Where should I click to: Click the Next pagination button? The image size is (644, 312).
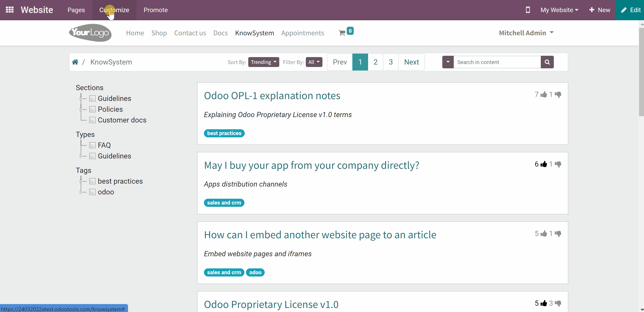[x=411, y=62]
